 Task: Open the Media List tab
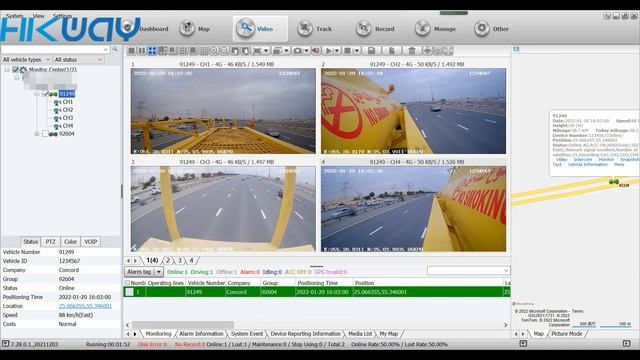[360, 333]
